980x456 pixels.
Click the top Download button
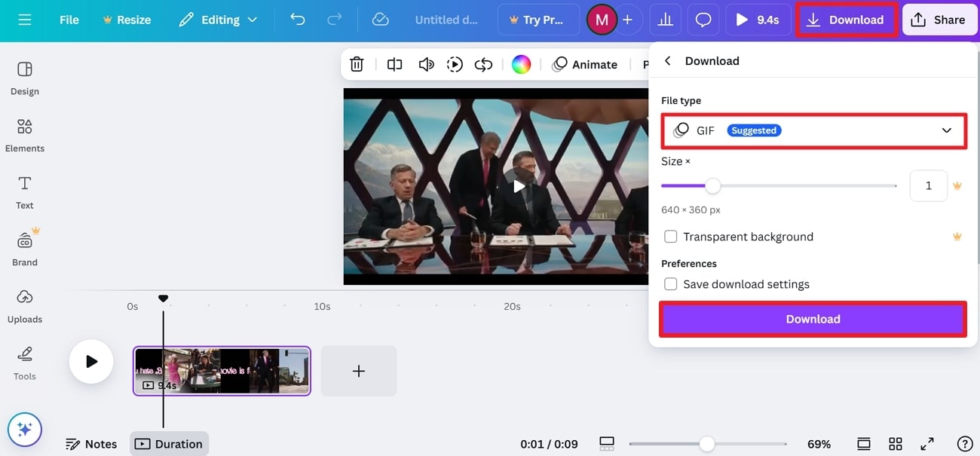tap(846, 20)
